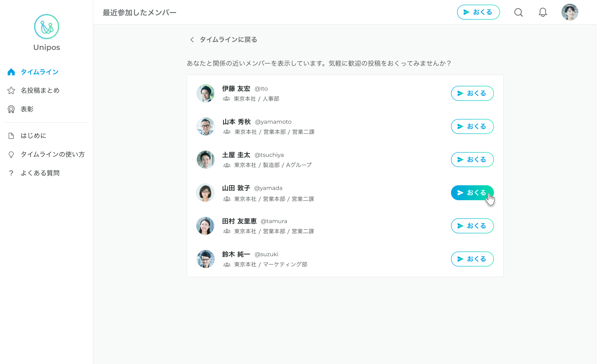Click the members icon under 伊藤 友宏
Image resolution: width=597 pixels, height=364 pixels.
pos(226,98)
